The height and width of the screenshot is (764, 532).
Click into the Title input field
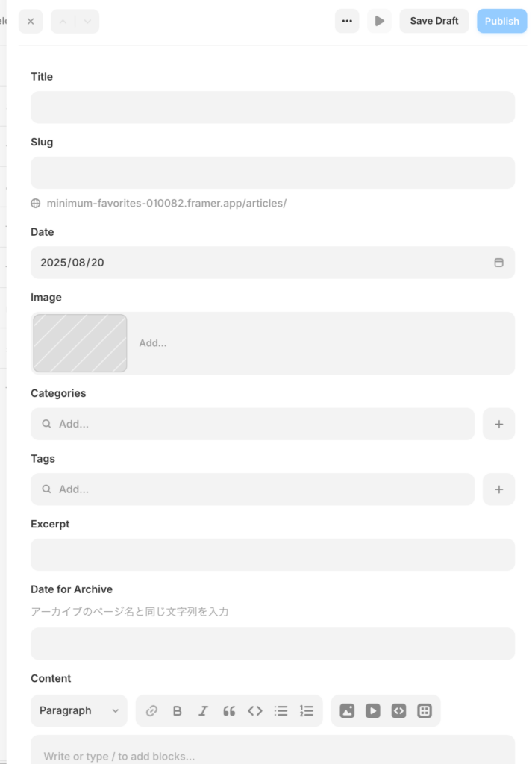[x=272, y=107]
